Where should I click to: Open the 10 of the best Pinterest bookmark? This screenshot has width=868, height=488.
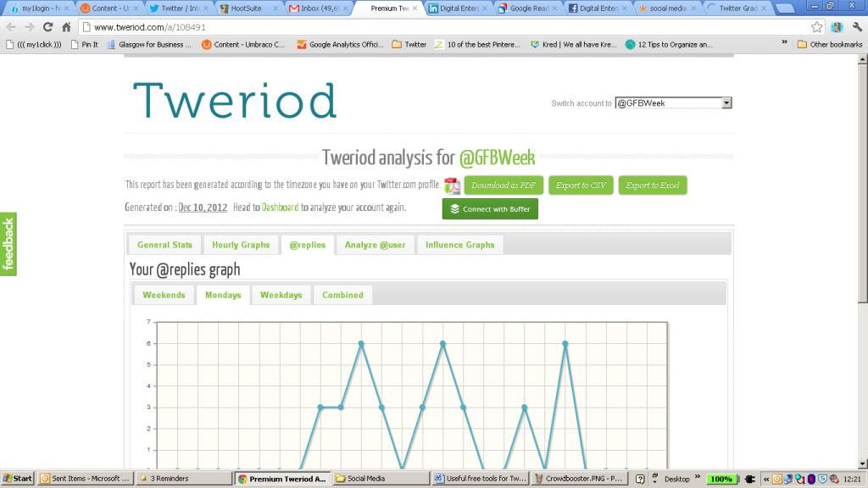click(478, 45)
